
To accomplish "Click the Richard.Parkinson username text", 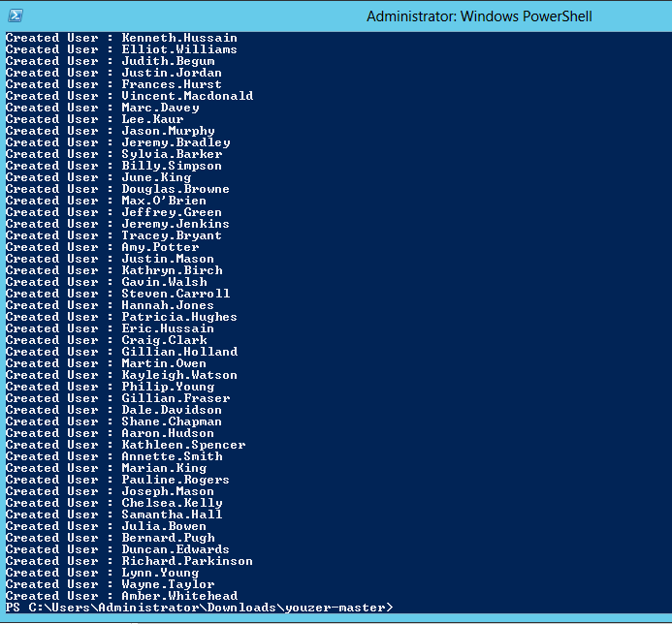I will (x=186, y=561).
